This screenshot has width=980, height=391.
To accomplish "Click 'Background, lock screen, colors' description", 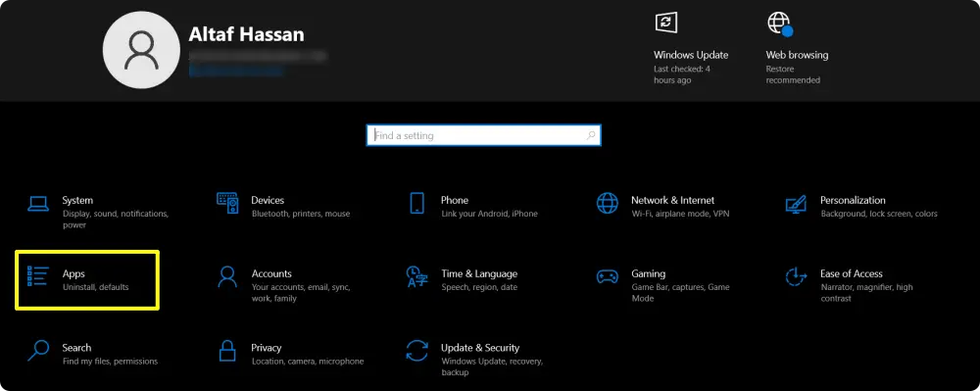I will point(879,214).
